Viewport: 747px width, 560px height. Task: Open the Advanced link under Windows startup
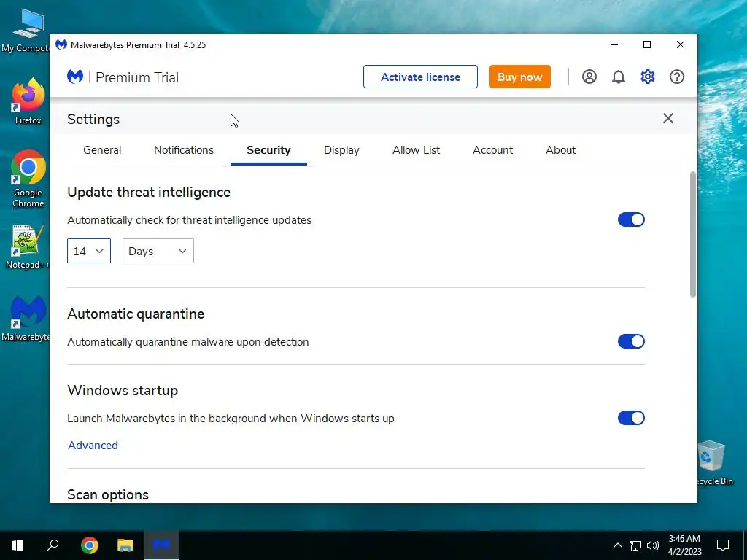pos(93,446)
